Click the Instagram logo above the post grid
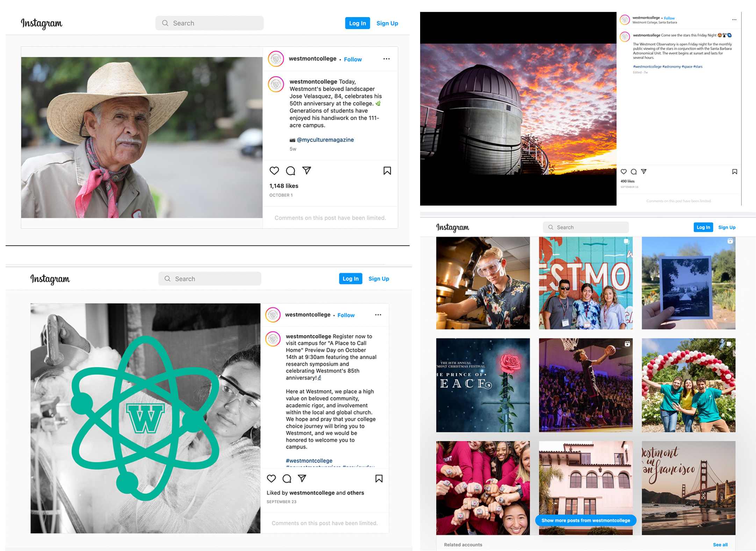Screen dimensions: 756x551 [x=452, y=227]
